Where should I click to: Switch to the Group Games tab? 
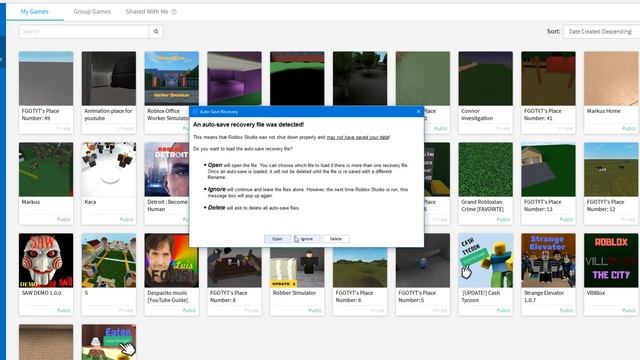tap(92, 11)
